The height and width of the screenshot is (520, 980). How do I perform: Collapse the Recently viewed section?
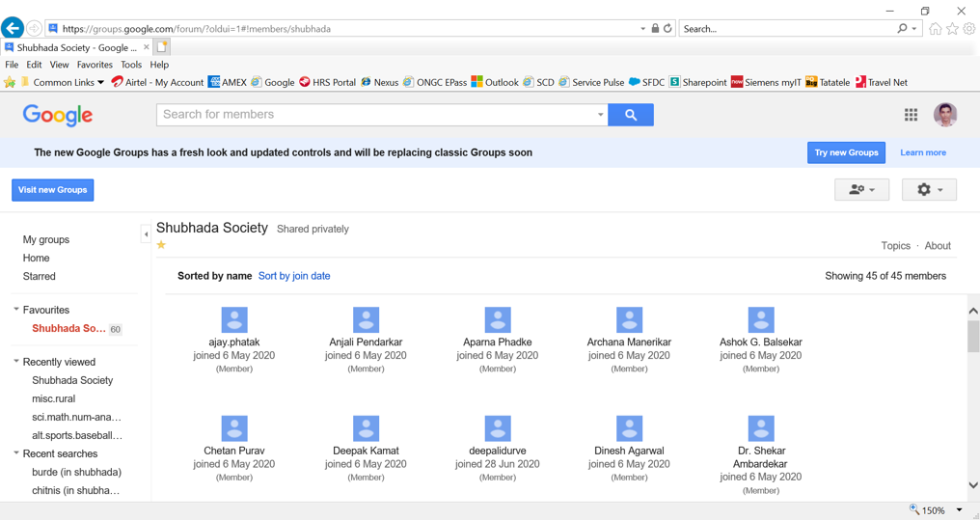tap(16, 361)
